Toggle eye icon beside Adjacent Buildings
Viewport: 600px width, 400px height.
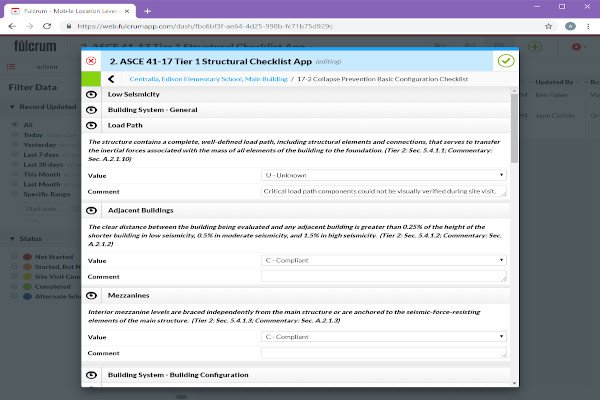[92, 211]
